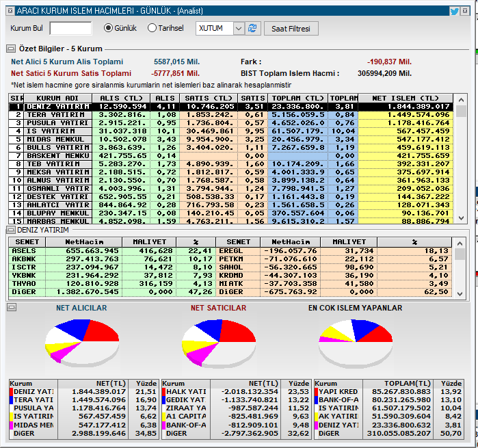The height and width of the screenshot is (448, 478).
Task: Sort by NET ISLEM (TL) column header
Action: click(x=406, y=98)
